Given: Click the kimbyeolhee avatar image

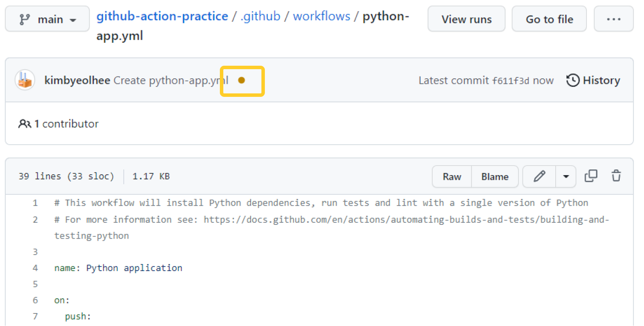Looking at the screenshot, I should click(25, 80).
